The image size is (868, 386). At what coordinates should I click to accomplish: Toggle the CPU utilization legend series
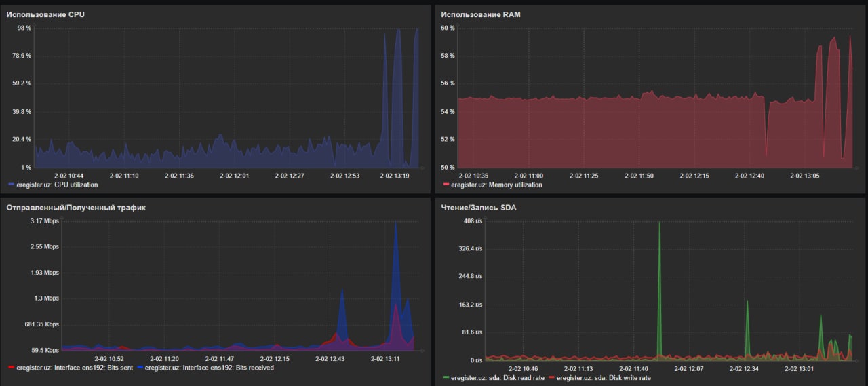[x=57, y=185]
